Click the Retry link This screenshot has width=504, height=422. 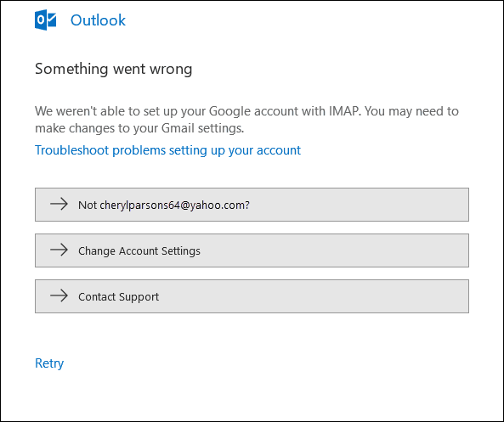click(49, 363)
